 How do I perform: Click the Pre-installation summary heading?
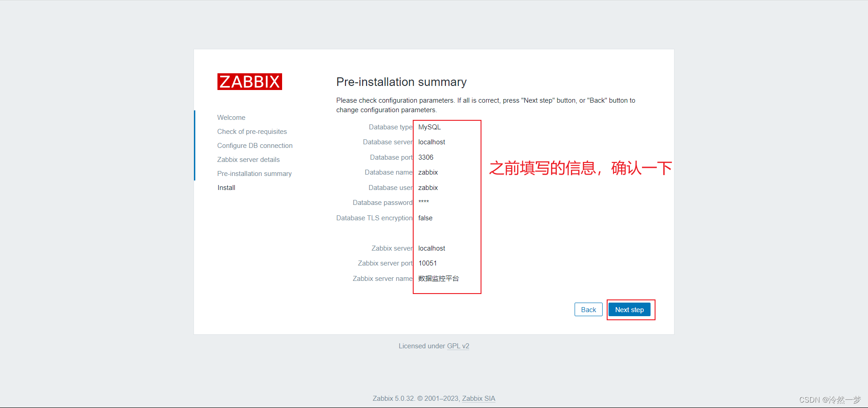pos(401,82)
